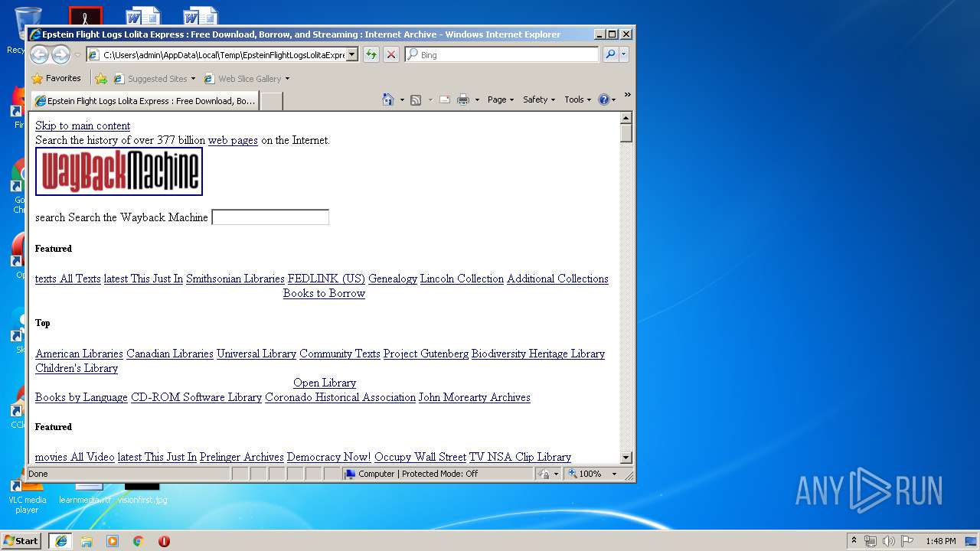The width and height of the screenshot is (980, 551).
Task: Click the vertical scrollbar thumb
Action: (x=626, y=133)
